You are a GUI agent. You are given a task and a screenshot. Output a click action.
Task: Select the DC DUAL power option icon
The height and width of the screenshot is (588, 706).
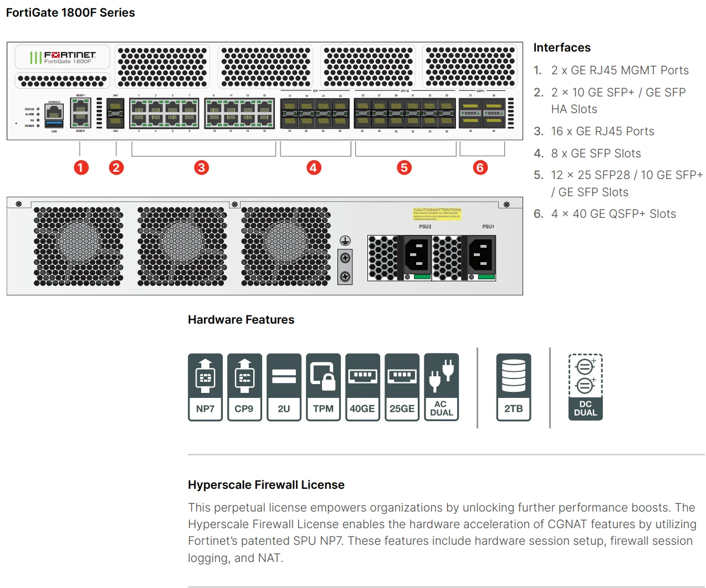coord(585,385)
